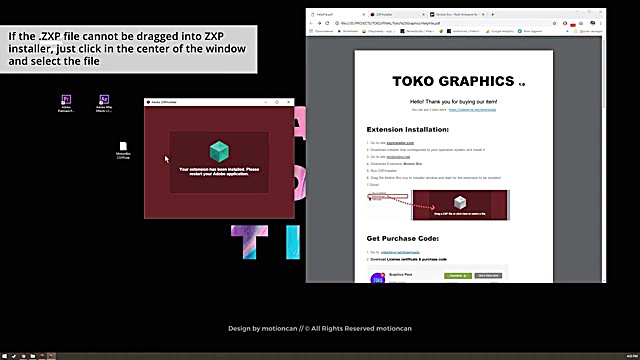Screen dimensions: 640x360
Task: Open the Chrome three-dot menu
Action: (x=600, y=23)
